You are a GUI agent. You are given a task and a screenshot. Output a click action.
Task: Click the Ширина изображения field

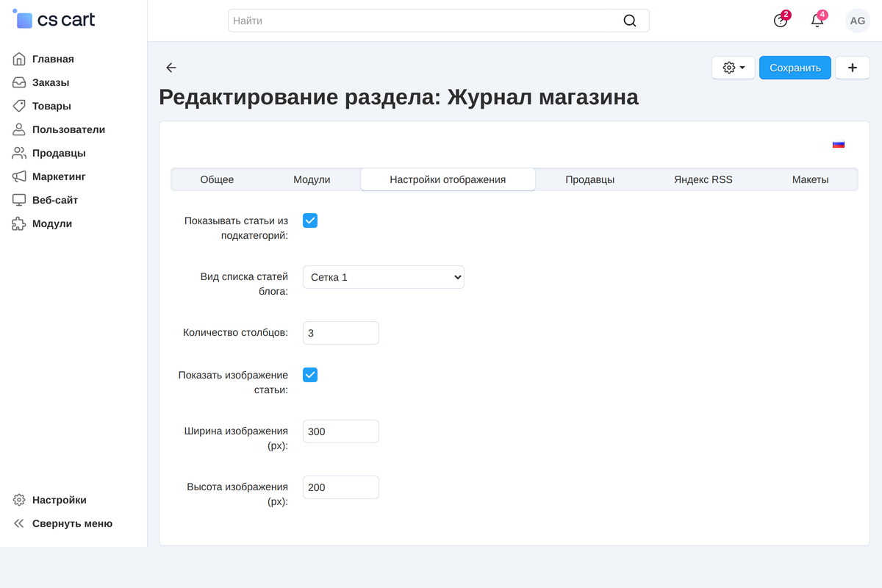pos(341,431)
